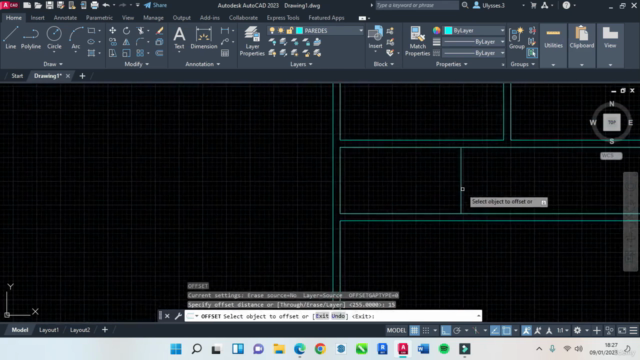Expand the Modify panel
The width and height of the screenshot is (640, 360).
tap(136, 64)
